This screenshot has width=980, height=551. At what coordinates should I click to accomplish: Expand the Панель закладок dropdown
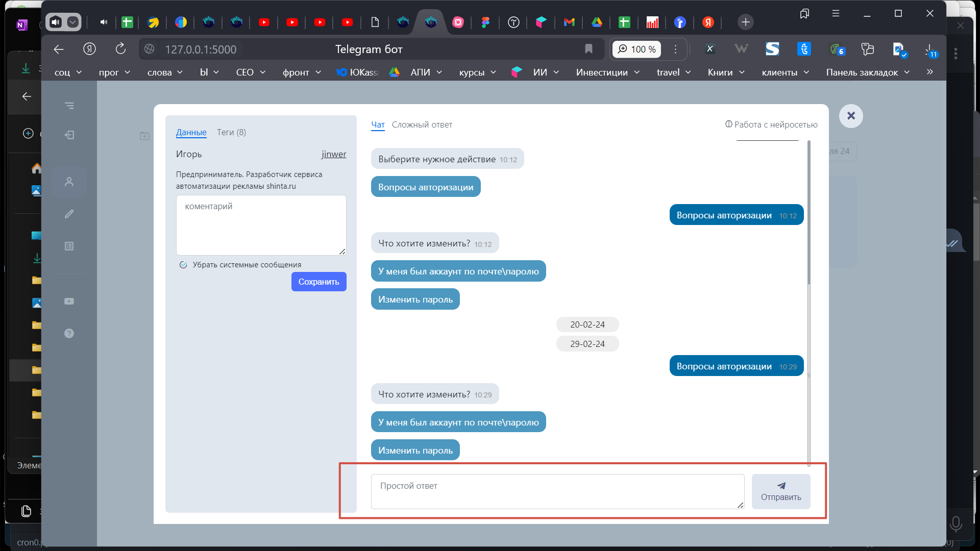pyautogui.click(x=868, y=72)
